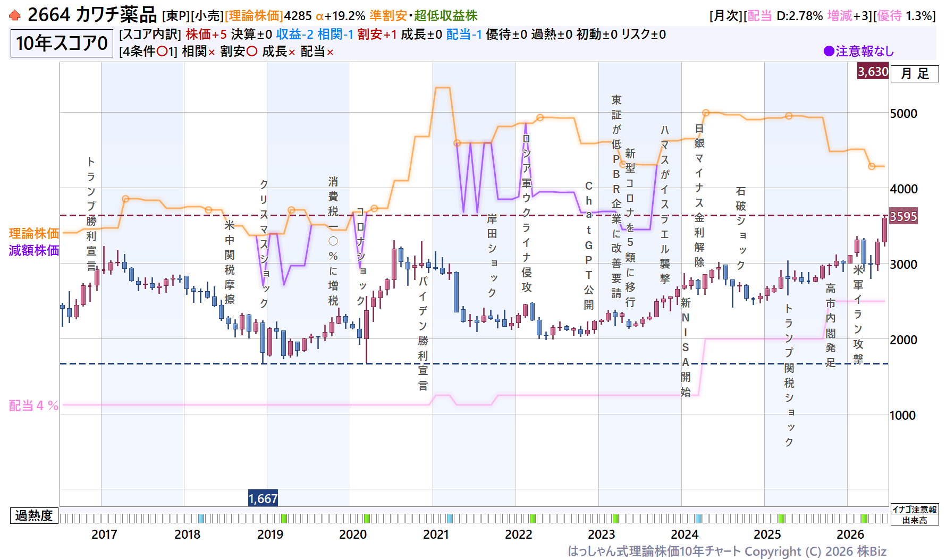Screen dimensions: 946x560
Task: Click the 優待 1.3% shareholder benefit label
Action: 905,16
